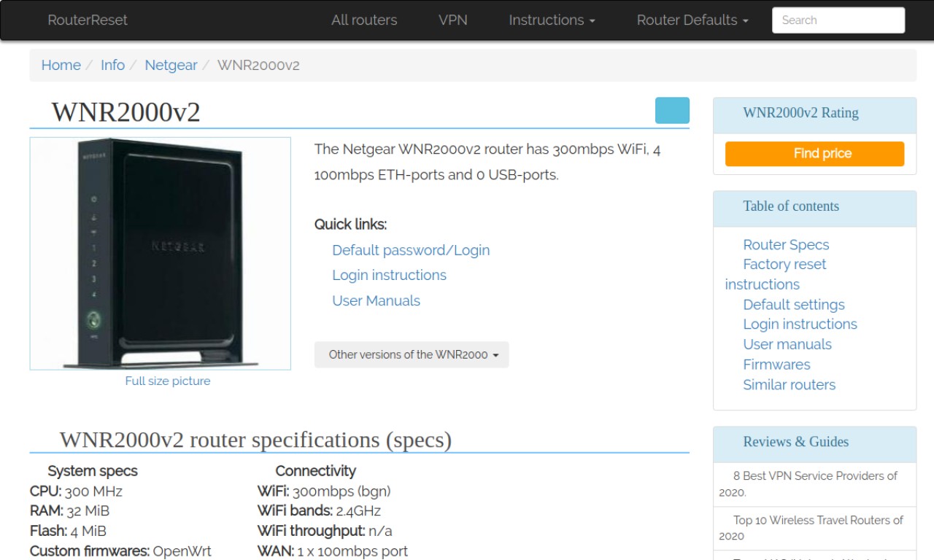Open the VPN menu item
Viewport: 934px width, 560px height.
click(453, 20)
